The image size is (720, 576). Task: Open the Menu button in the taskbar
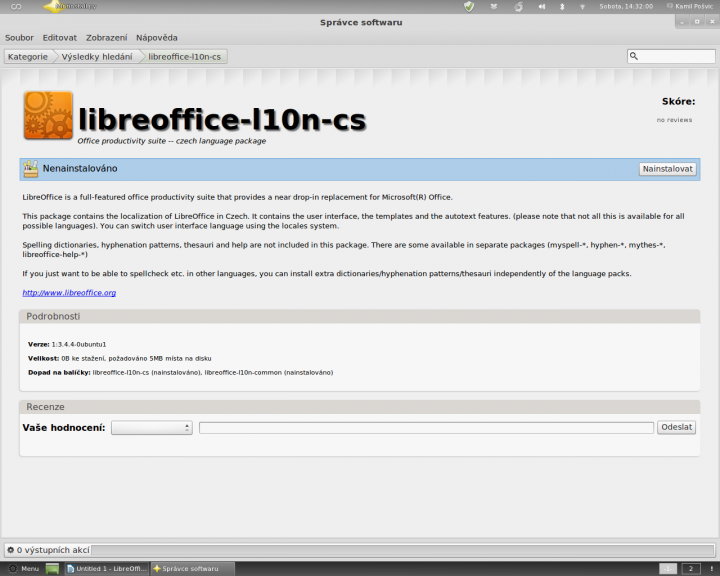(x=24, y=569)
